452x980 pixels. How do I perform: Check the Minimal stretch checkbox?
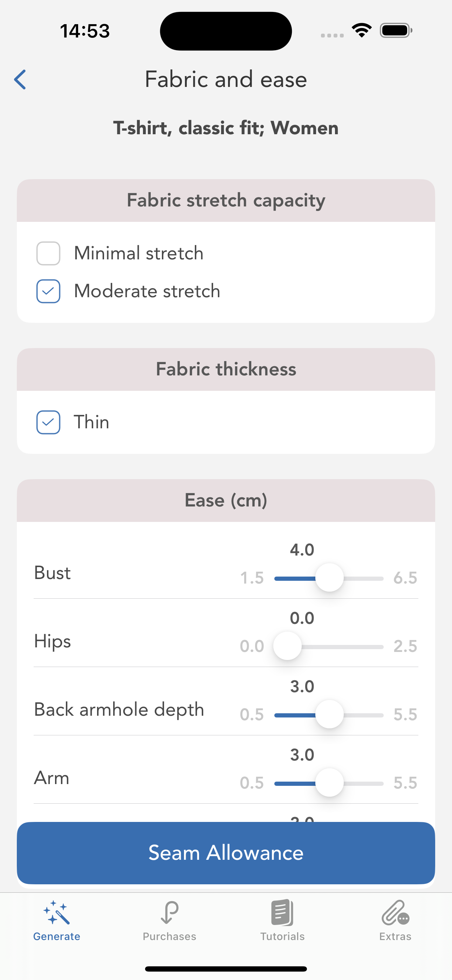[x=48, y=253]
